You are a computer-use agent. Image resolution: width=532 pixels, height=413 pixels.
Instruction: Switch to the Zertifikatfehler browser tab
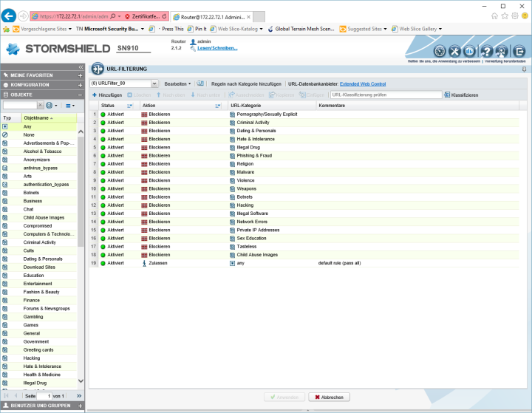coord(145,16)
